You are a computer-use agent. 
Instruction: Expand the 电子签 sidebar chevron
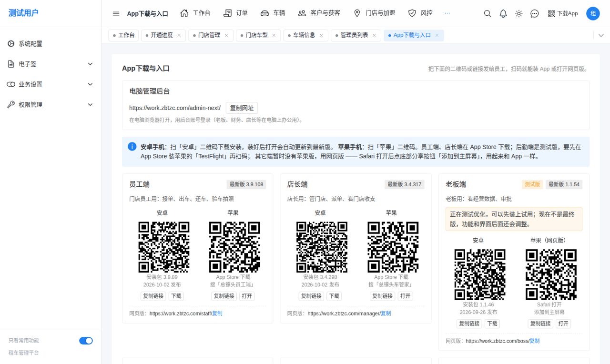pos(90,64)
